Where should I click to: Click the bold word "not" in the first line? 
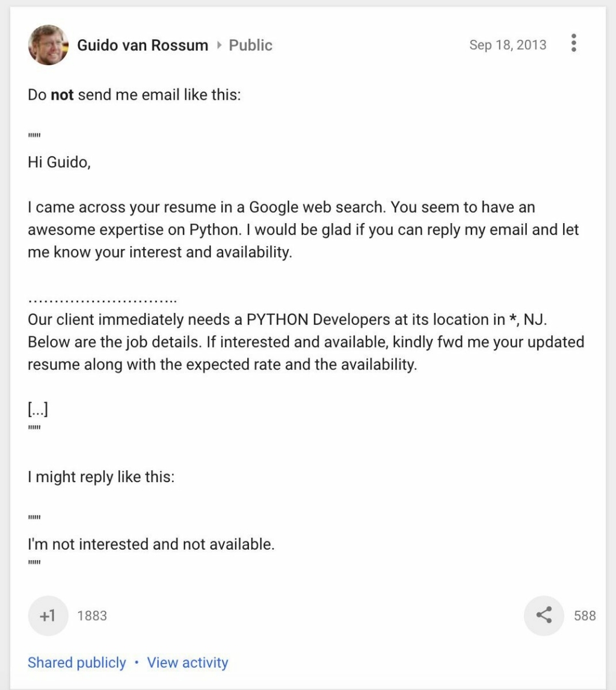pyautogui.click(x=62, y=94)
